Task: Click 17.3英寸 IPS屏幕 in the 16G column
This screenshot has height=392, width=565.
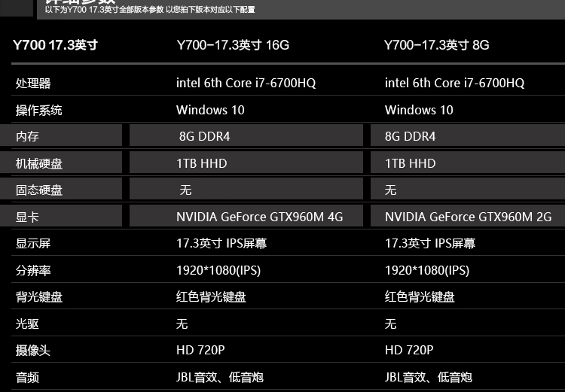Action: (x=221, y=243)
